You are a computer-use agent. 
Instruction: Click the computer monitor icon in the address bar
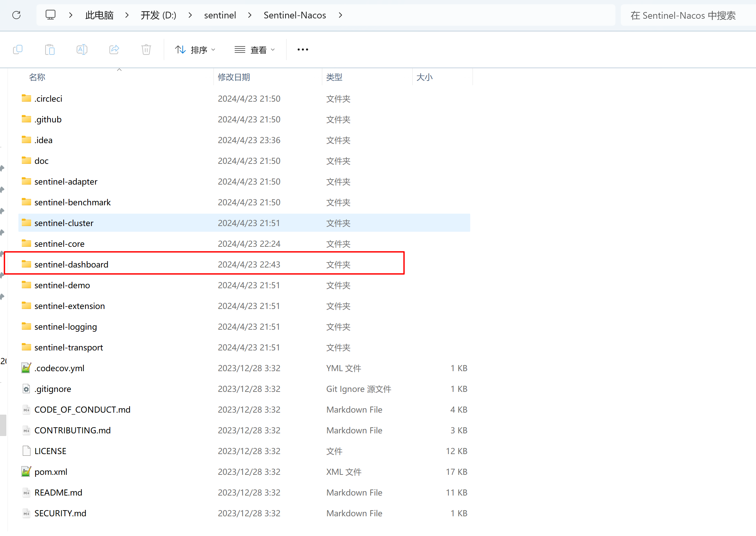click(51, 15)
